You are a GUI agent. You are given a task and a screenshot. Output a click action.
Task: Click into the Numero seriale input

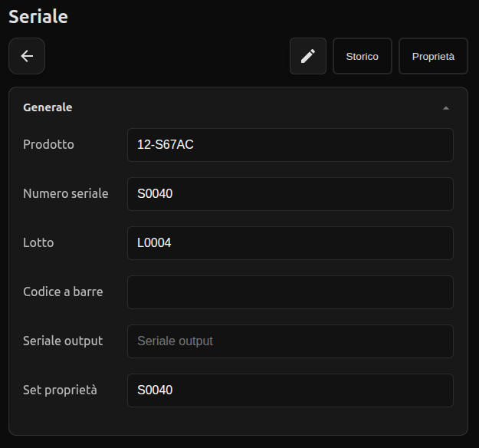pyautogui.click(x=290, y=194)
